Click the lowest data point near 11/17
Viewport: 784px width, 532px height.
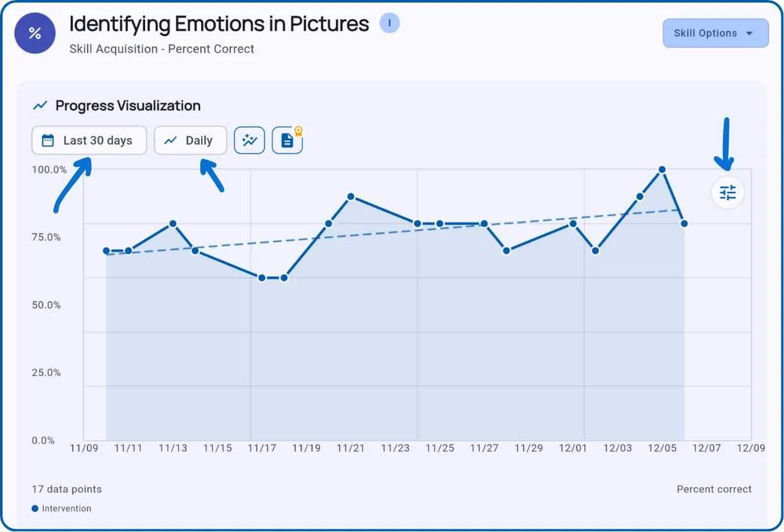click(262, 277)
